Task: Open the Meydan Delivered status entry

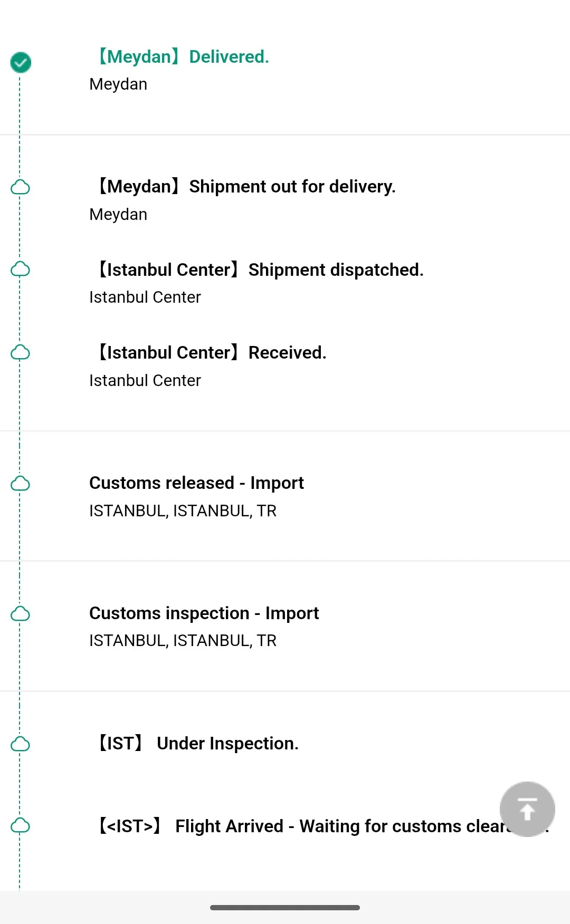Action: [x=183, y=57]
